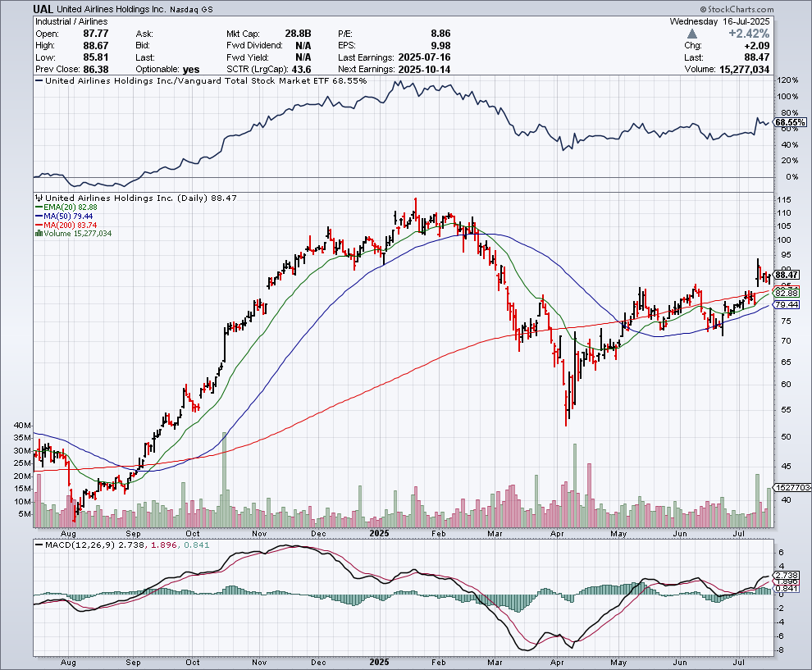Click the date 'Wednesday 16-Jul-2025'
812x670 pixels.
click(x=720, y=22)
